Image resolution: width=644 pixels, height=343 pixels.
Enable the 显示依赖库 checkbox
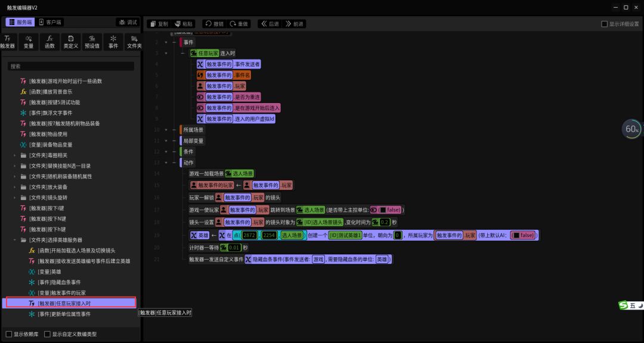click(8, 334)
